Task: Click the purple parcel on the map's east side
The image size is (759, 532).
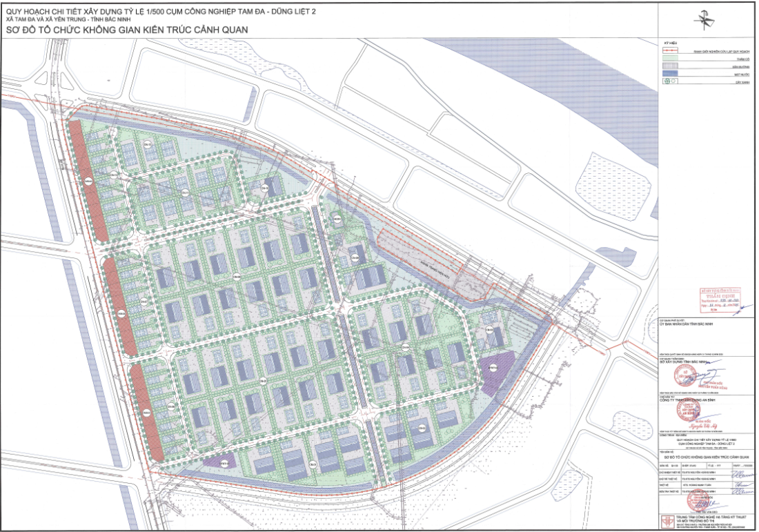Action: coord(496,372)
